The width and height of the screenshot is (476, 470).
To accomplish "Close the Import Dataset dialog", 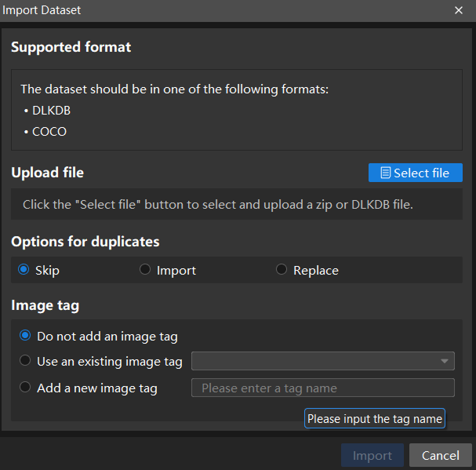I will tap(459, 10).
